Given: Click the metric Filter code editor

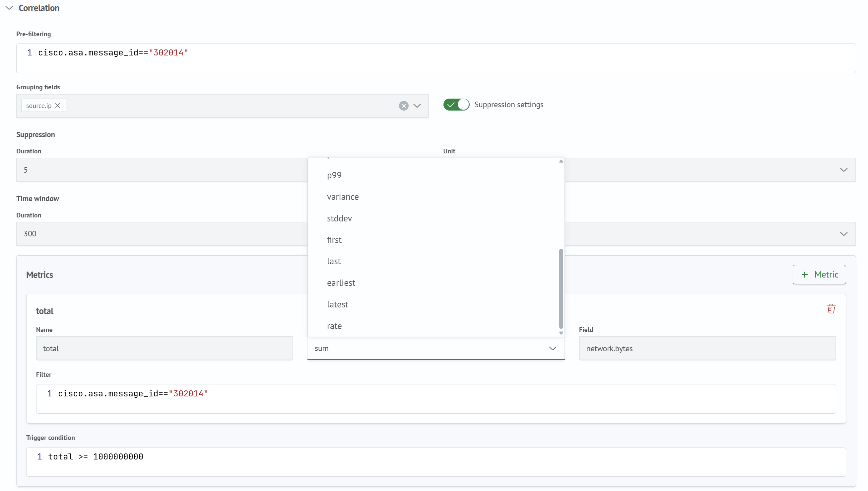Looking at the screenshot, I should pyautogui.click(x=436, y=399).
